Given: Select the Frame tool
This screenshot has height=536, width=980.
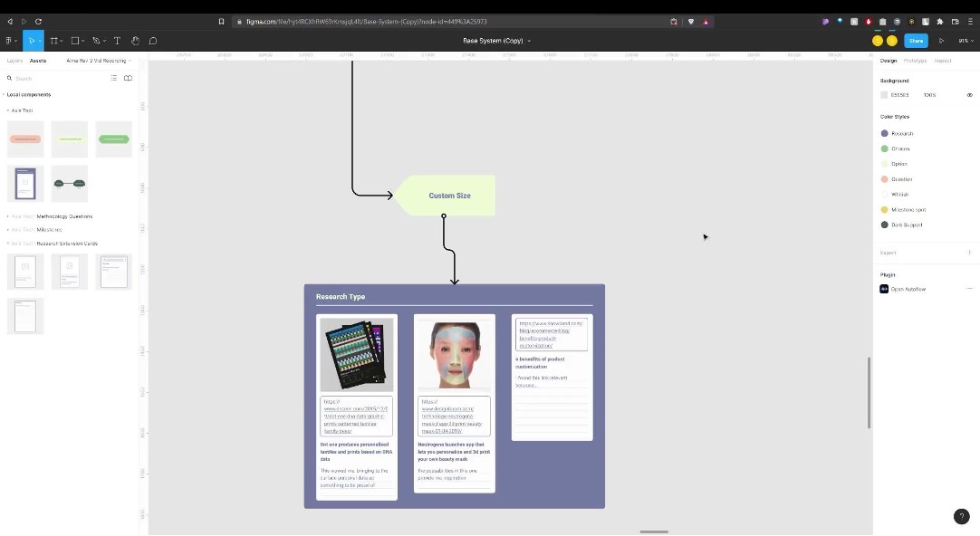Looking at the screenshot, I should (x=54, y=41).
